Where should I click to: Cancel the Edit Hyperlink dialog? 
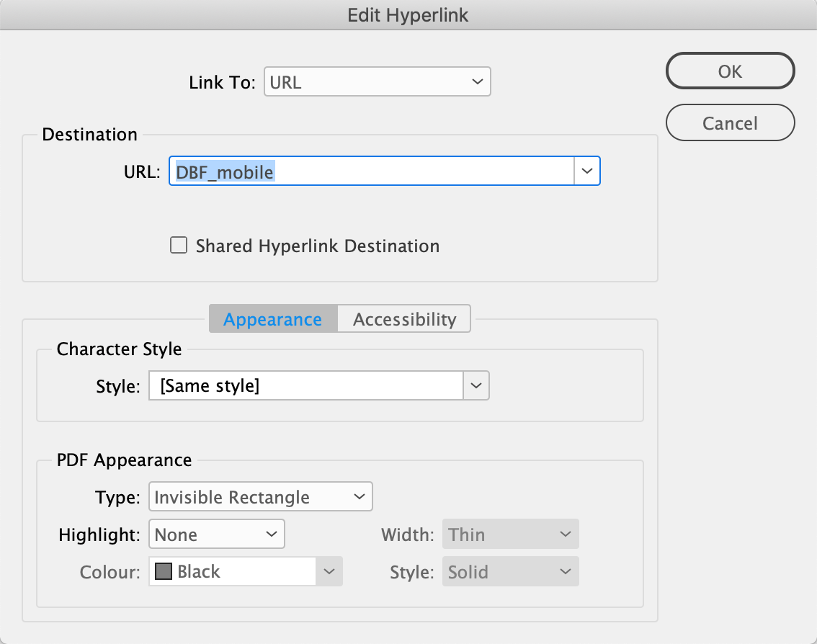[x=730, y=123]
